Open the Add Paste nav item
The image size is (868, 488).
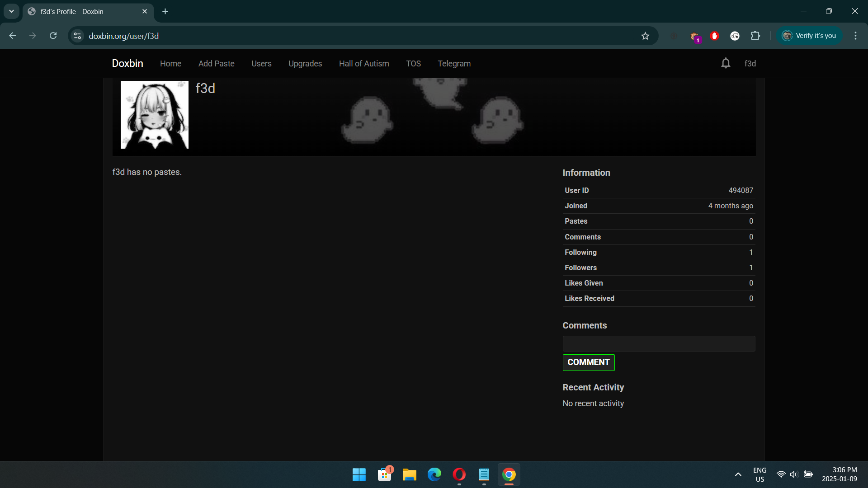tap(216, 64)
